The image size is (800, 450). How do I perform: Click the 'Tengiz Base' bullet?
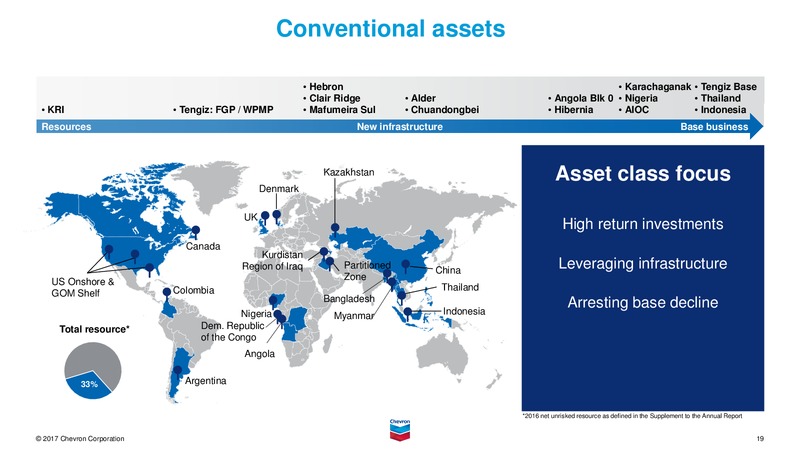click(726, 87)
